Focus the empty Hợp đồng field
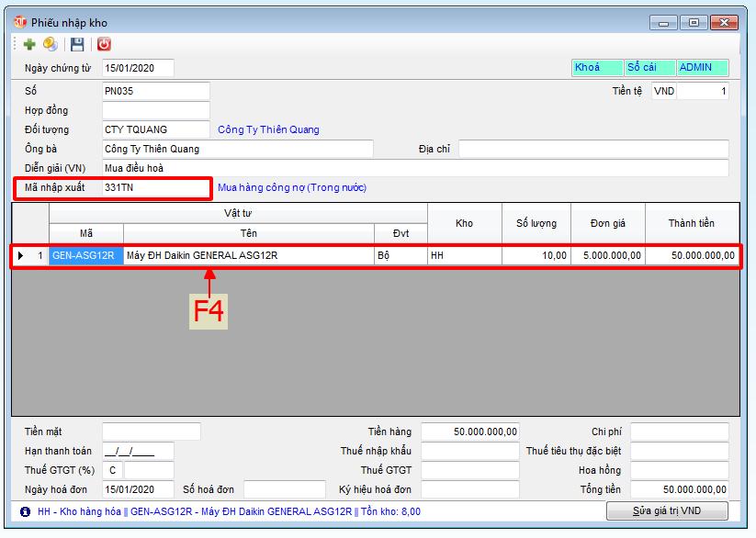 155,110
